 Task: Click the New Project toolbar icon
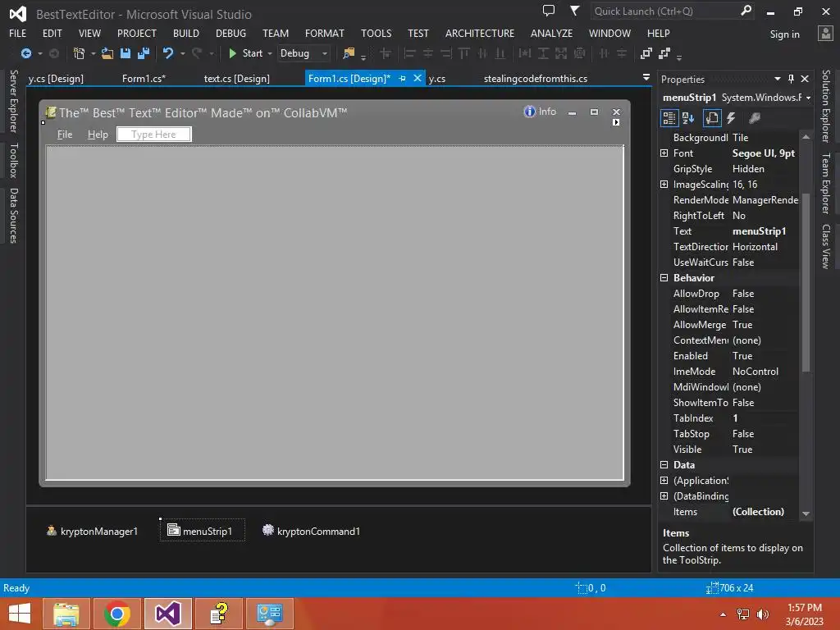(x=79, y=53)
